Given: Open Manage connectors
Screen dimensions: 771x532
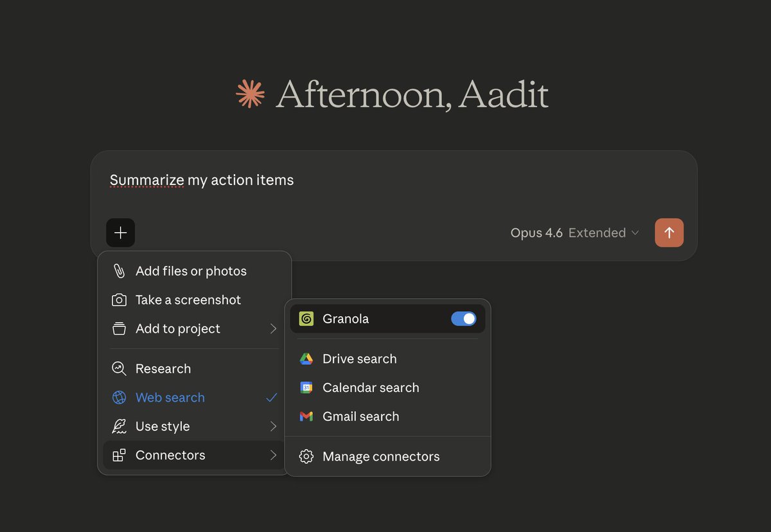Looking at the screenshot, I should [387, 457].
